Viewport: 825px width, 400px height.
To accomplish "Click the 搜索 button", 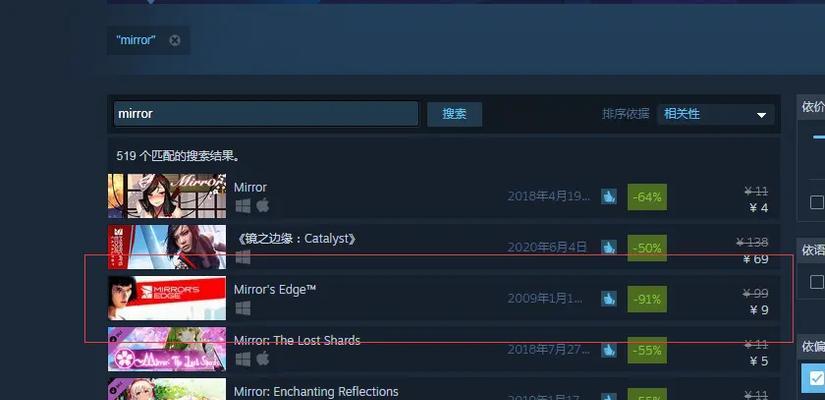I will pyautogui.click(x=455, y=114).
